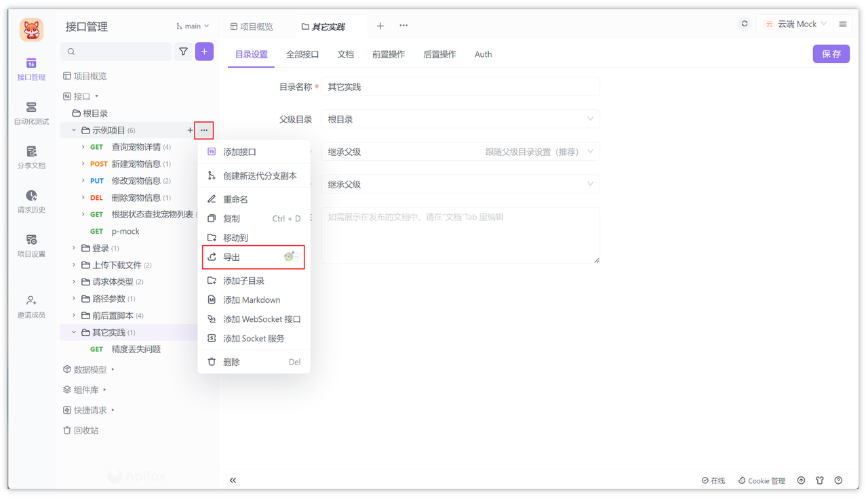Open 父级目录 根目录 dropdown
This screenshot has width=868, height=498.
tap(460, 119)
